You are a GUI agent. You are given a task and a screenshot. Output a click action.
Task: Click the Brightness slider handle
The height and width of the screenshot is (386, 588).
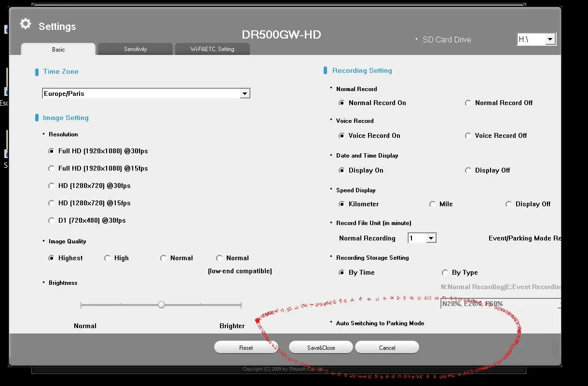click(162, 305)
